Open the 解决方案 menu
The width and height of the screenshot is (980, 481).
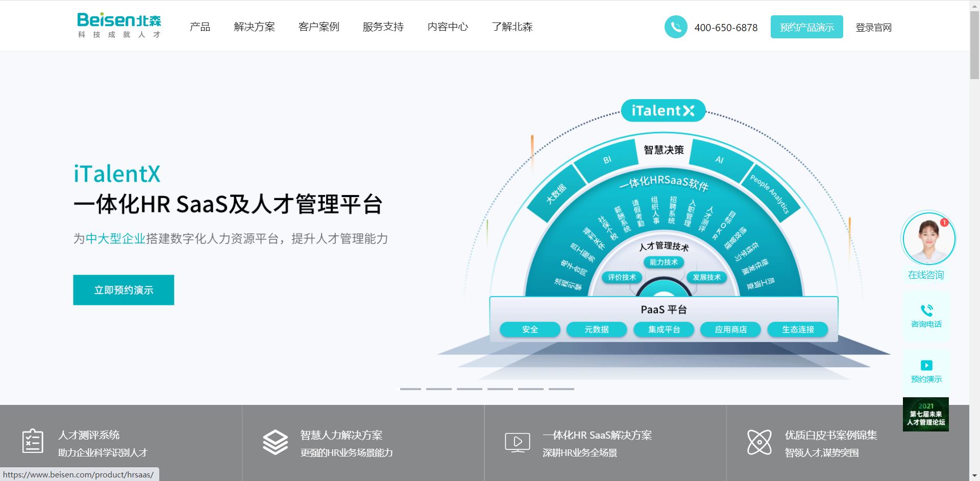(254, 27)
